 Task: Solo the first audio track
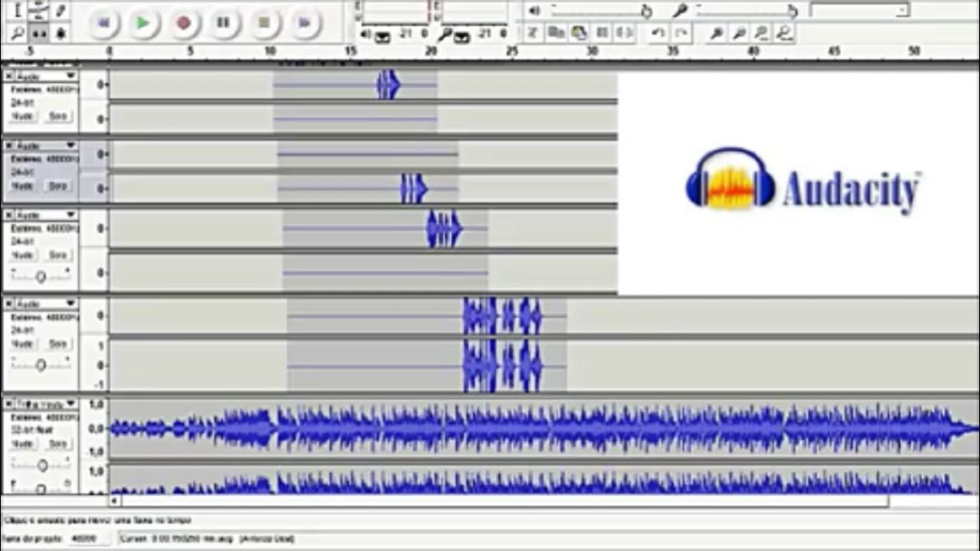click(x=57, y=116)
